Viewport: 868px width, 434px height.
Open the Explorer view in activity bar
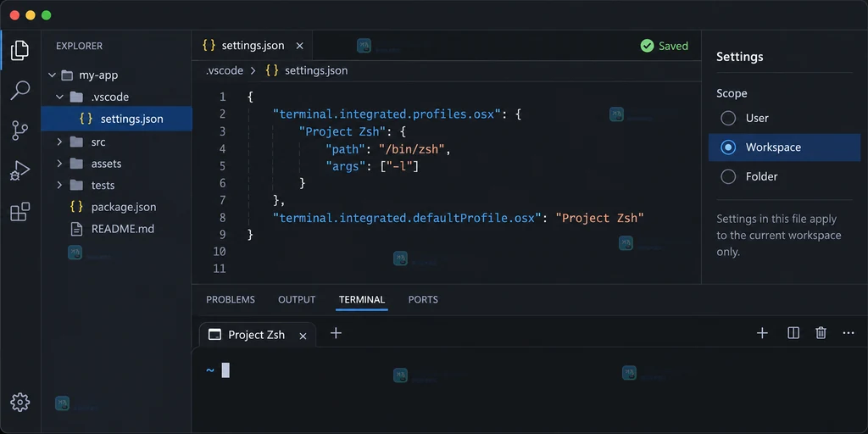[20, 50]
